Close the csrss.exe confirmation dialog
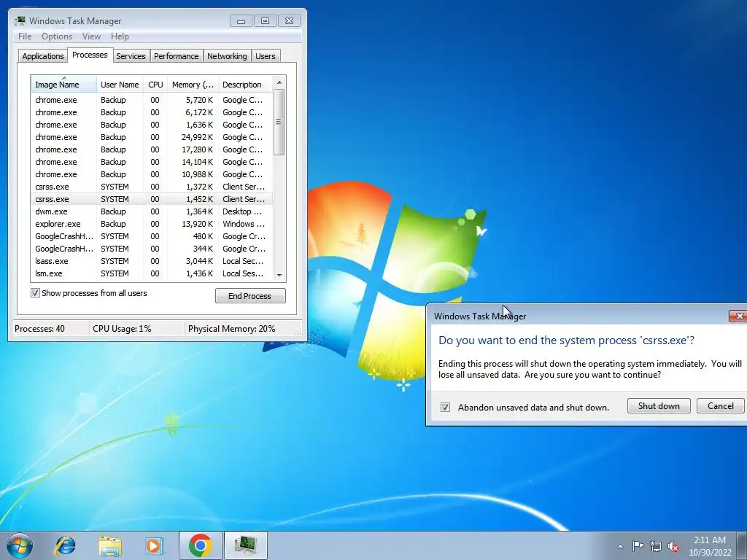This screenshot has width=747, height=560. (738, 316)
